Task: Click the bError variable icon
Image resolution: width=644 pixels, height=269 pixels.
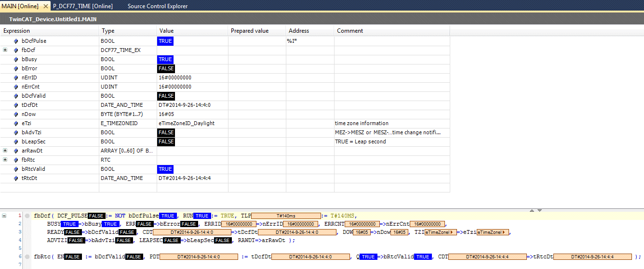Action: click(16, 69)
